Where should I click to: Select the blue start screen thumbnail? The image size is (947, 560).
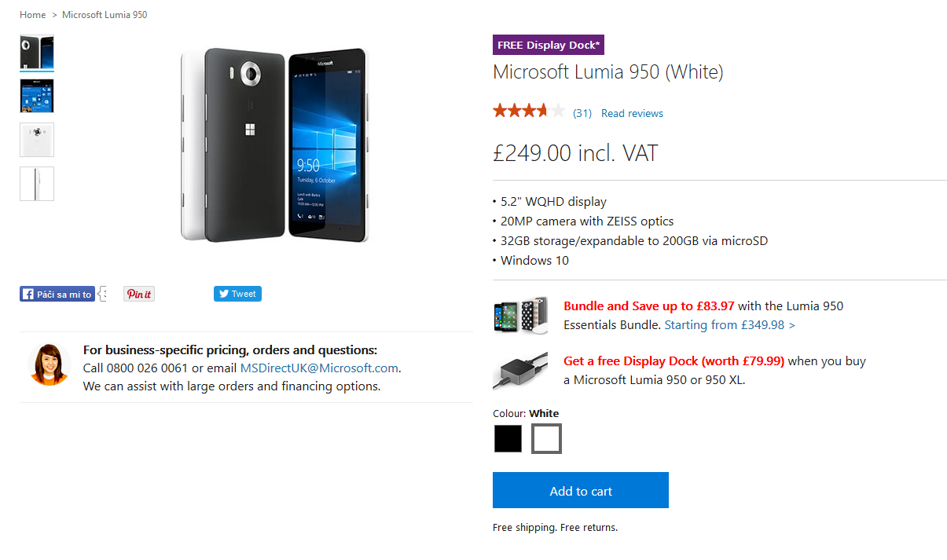pos(37,96)
